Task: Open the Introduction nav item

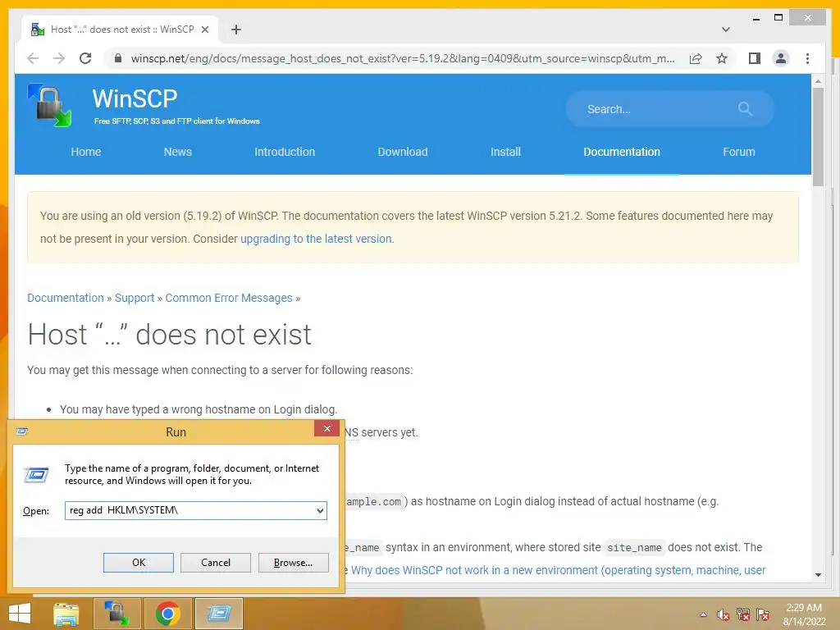Action: [285, 152]
